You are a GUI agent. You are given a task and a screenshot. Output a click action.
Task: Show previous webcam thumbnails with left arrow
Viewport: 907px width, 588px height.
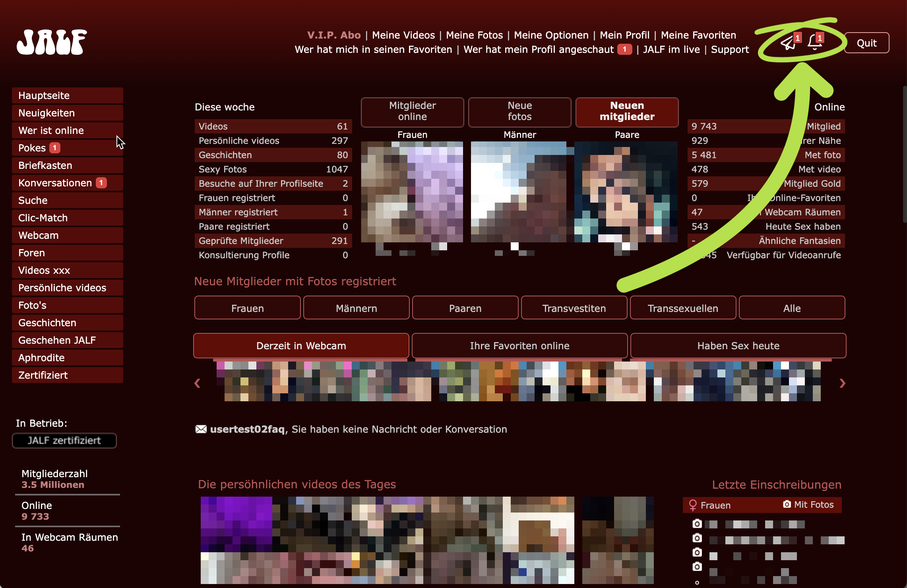pos(197,383)
